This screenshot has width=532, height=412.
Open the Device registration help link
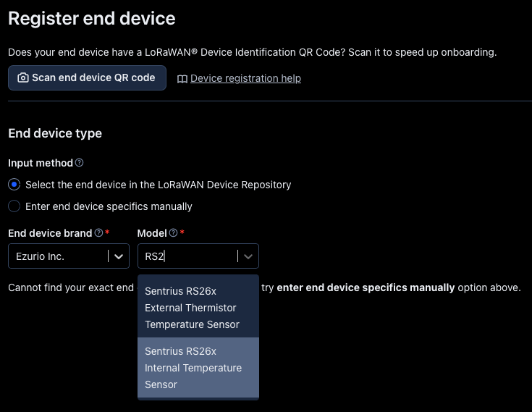tap(245, 78)
